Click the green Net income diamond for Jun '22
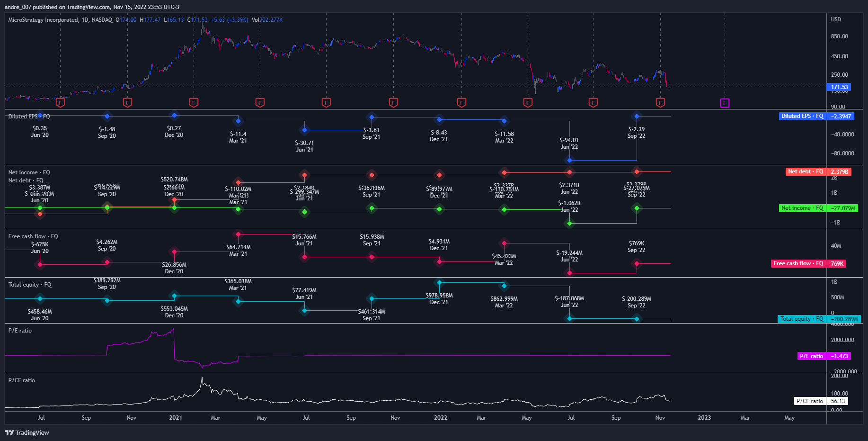 point(569,223)
